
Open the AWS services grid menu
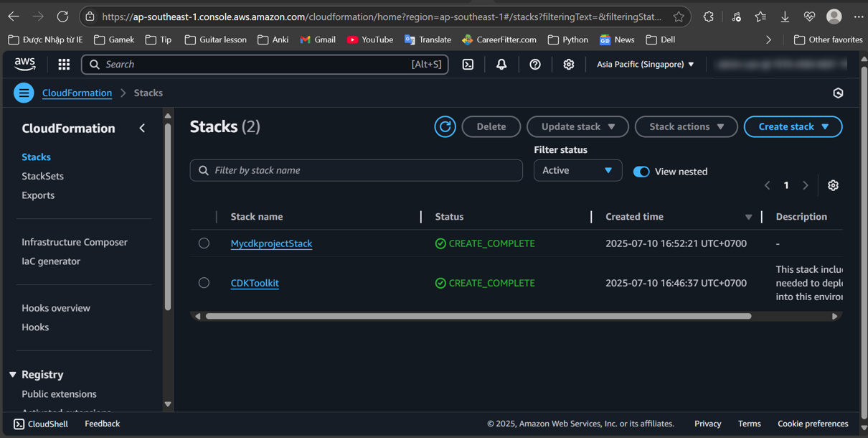(x=63, y=64)
